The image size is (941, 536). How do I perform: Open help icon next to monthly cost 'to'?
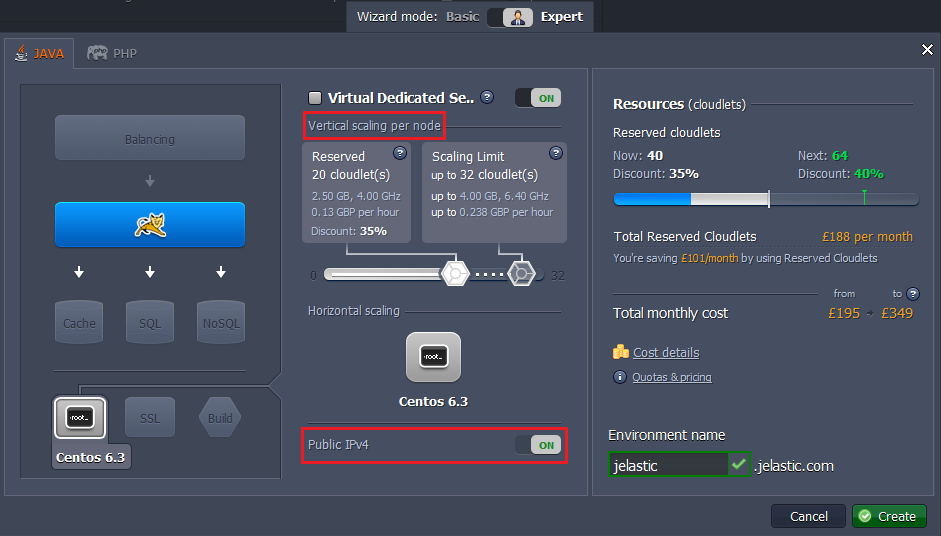(913, 294)
